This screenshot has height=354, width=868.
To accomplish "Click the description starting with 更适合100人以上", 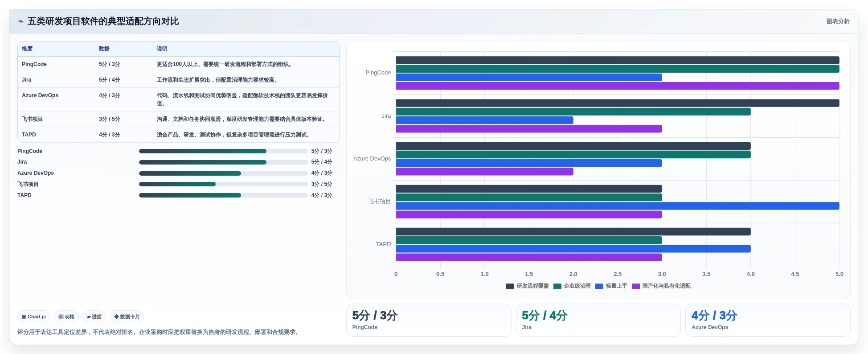I will point(225,64).
